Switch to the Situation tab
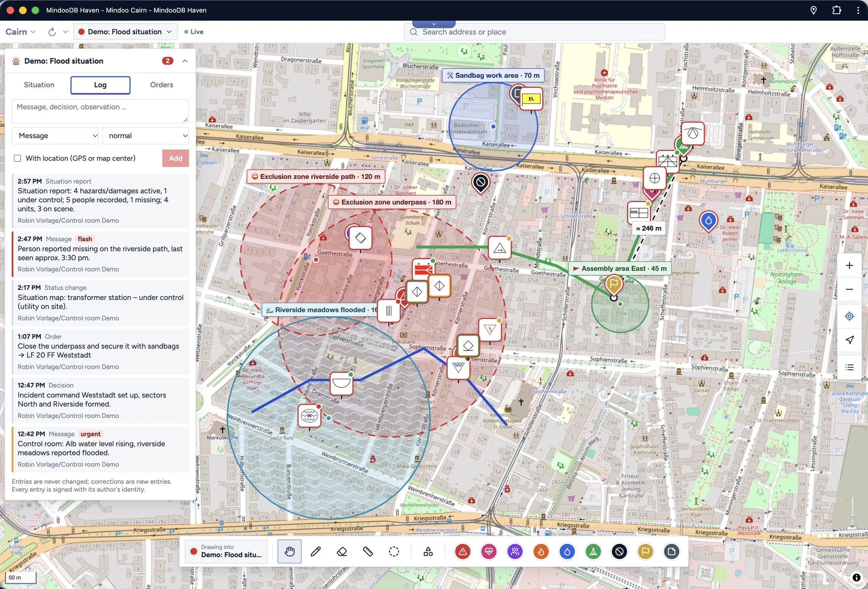Image resolution: width=868 pixels, height=589 pixels. click(39, 85)
